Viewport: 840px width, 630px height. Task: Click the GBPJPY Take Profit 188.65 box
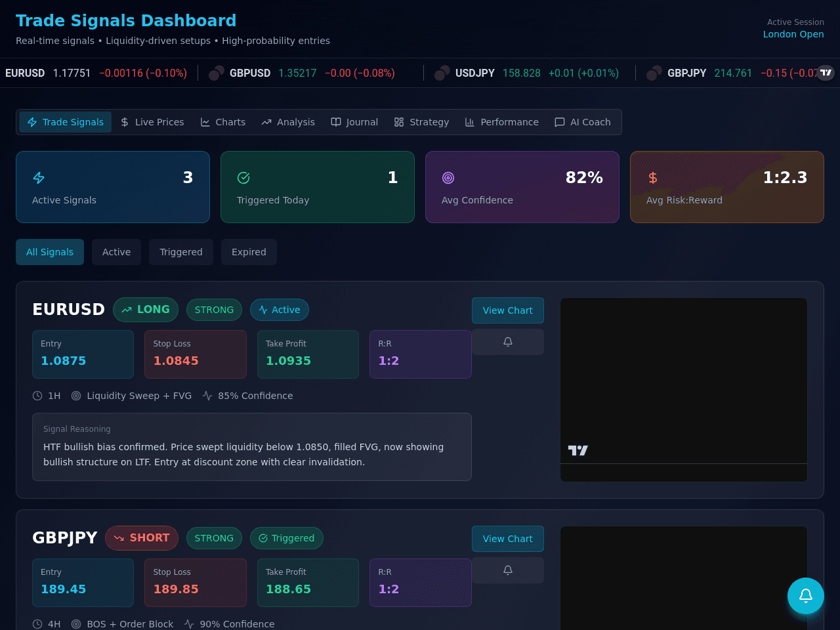click(308, 583)
